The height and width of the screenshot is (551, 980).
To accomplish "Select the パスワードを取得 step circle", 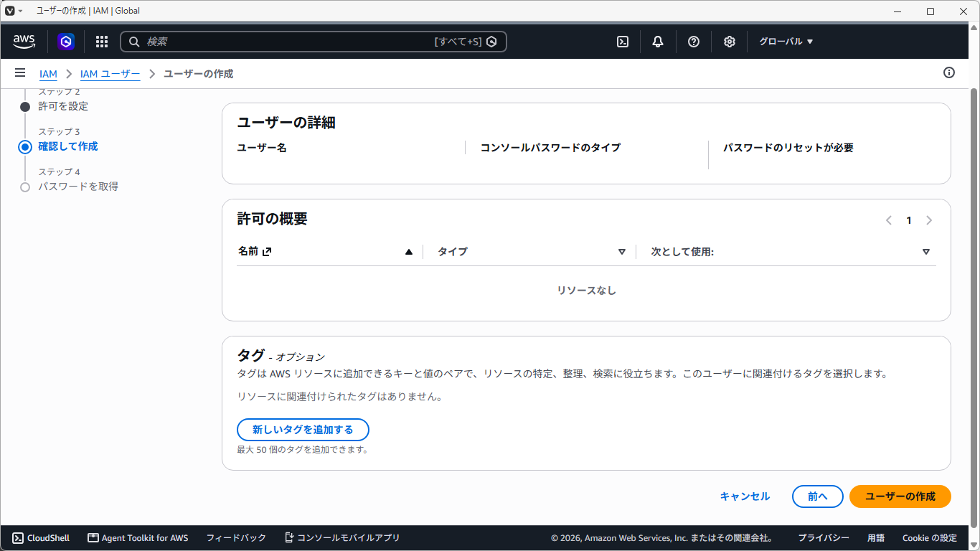I will coord(25,187).
